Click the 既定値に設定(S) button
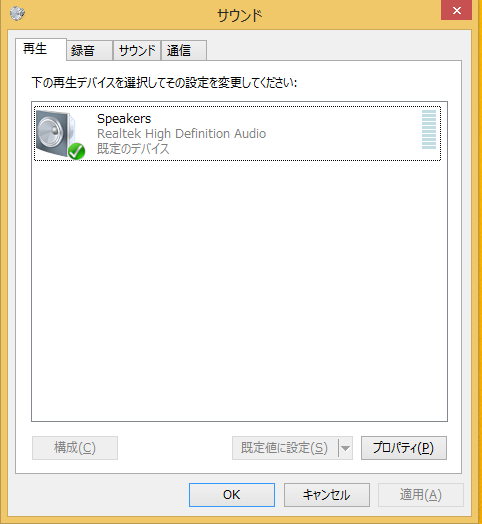 point(285,448)
